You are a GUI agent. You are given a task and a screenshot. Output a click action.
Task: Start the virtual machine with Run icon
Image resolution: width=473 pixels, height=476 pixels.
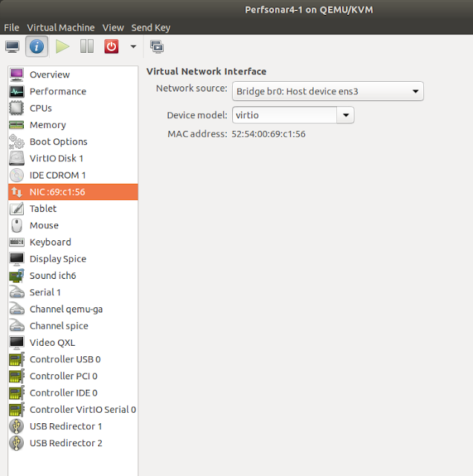click(x=62, y=47)
